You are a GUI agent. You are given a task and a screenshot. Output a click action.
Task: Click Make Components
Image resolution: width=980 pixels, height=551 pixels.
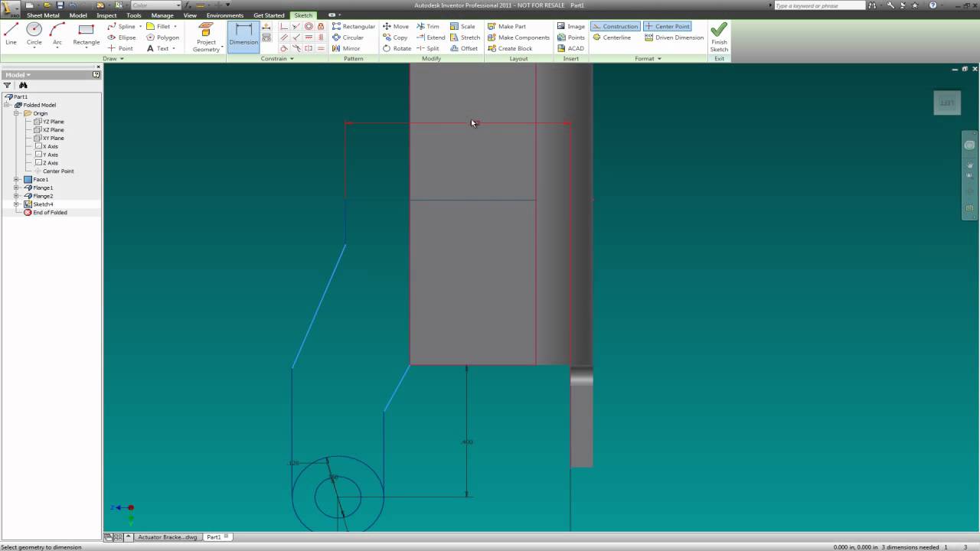pos(518,37)
